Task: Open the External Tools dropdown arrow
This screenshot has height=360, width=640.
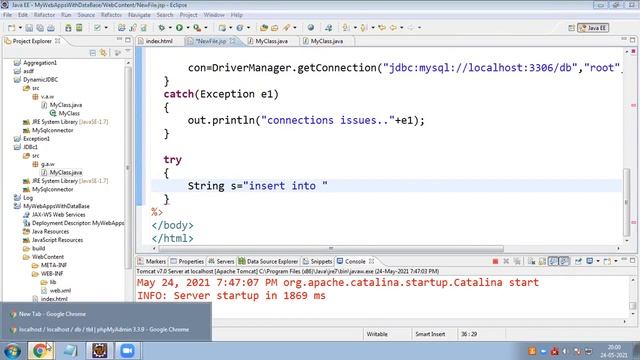Action: tap(206, 28)
